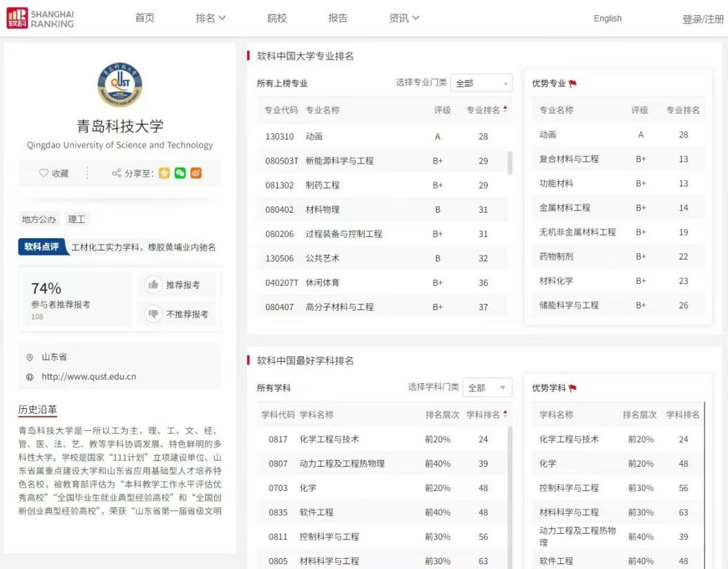Sort majors by 专业排名 column arrow
The height and width of the screenshot is (569, 728).
coord(505,109)
